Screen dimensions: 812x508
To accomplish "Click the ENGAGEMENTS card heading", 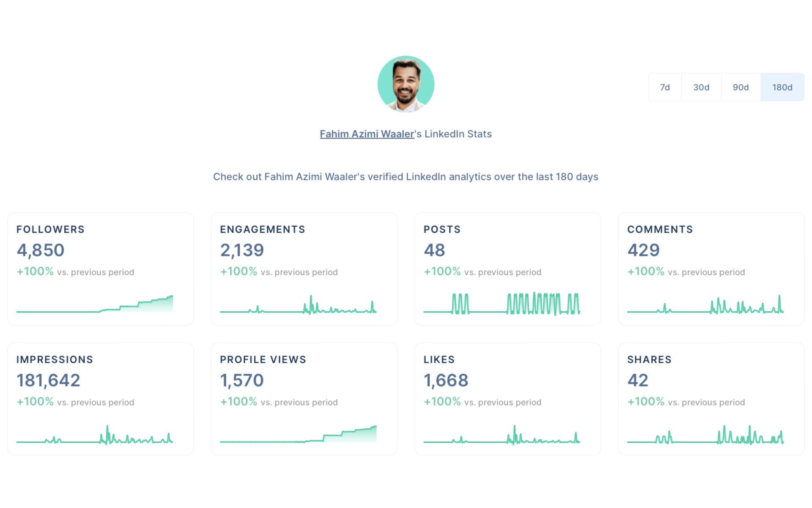I will click(x=262, y=229).
